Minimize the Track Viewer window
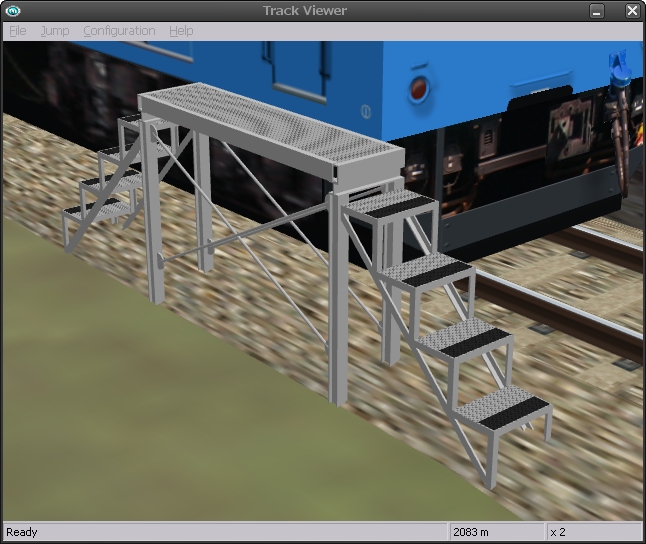 [596, 11]
